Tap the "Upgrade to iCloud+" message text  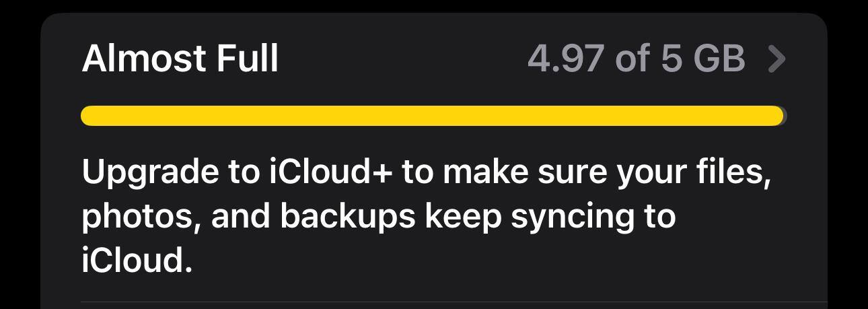click(x=425, y=215)
